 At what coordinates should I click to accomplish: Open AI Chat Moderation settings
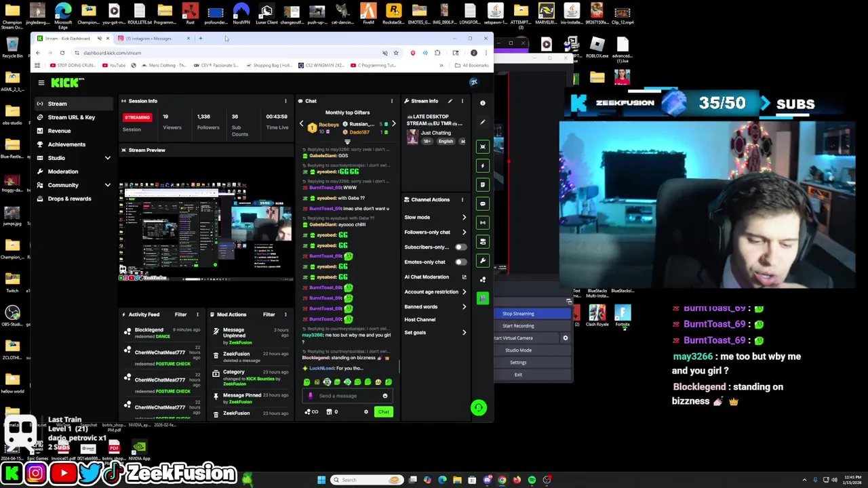click(464, 277)
